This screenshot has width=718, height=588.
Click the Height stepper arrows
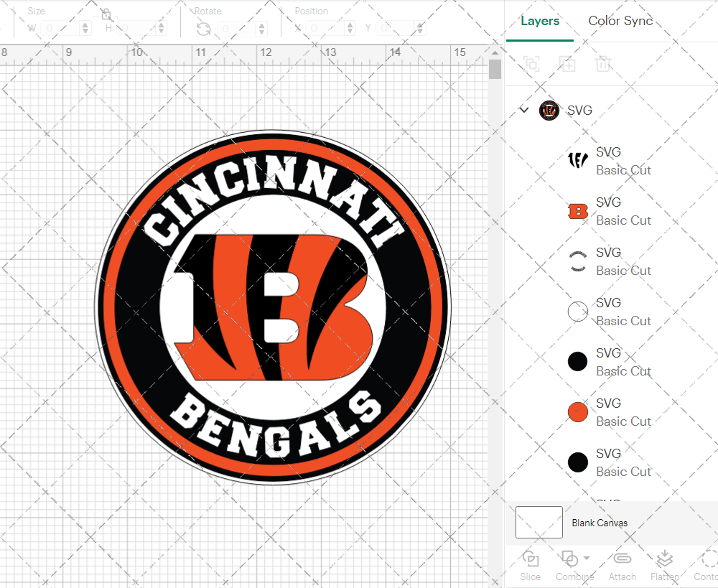[x=161, y=29]
